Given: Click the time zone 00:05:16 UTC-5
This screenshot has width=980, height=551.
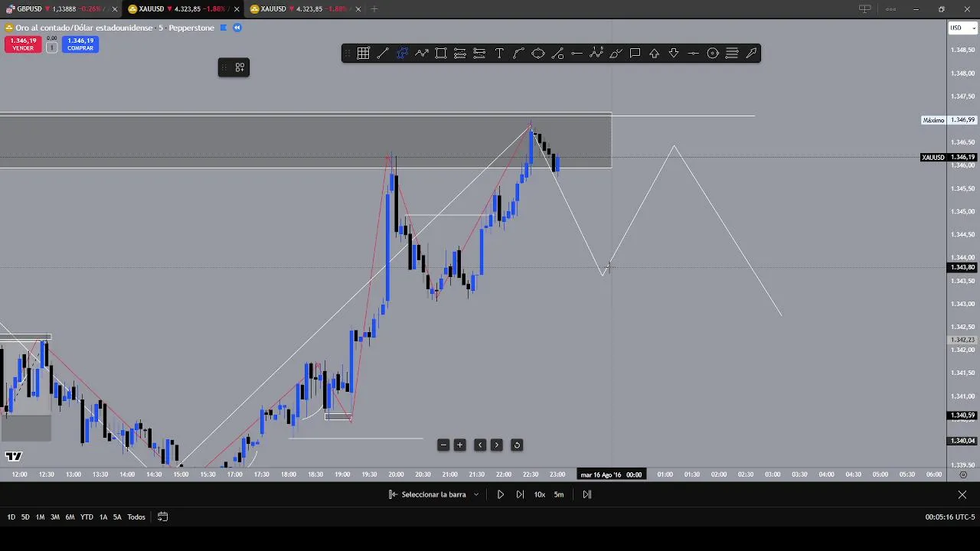Looking at the screenshot, I should point(949,517).
